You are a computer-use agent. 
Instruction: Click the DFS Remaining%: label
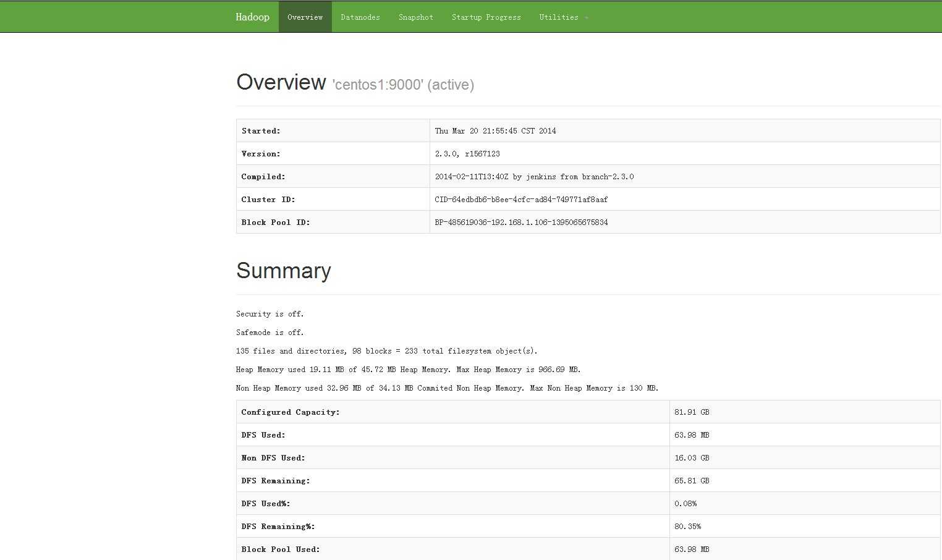[278, 526]
